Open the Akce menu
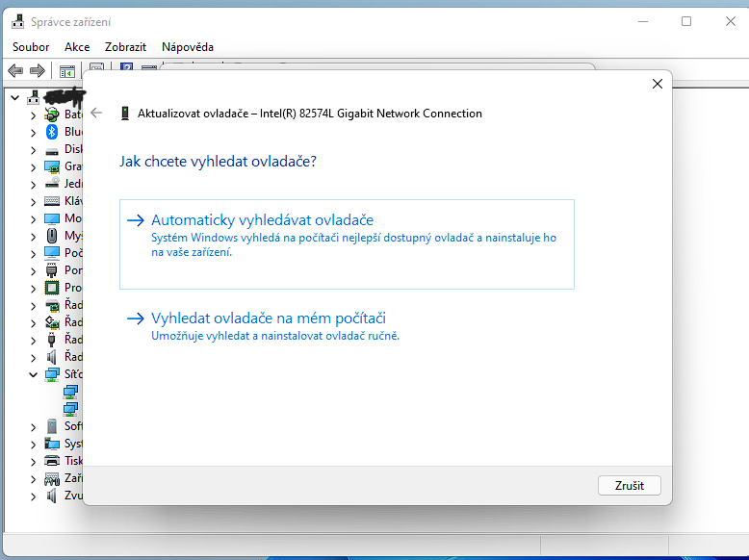Screen dimensions: 749x560 77,46
